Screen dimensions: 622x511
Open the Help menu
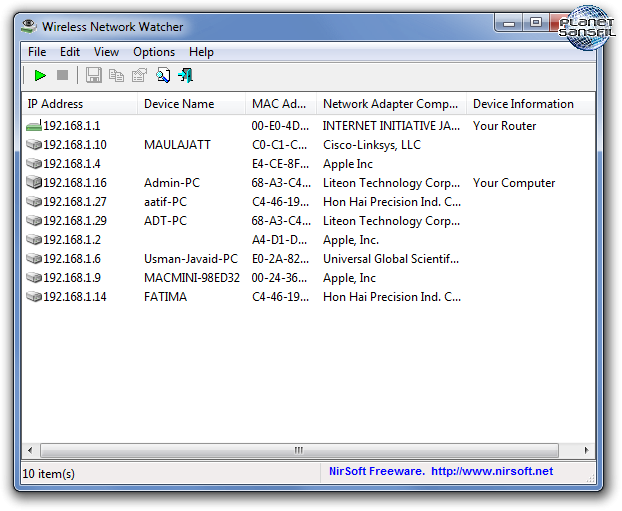click(x=201, y=52)
